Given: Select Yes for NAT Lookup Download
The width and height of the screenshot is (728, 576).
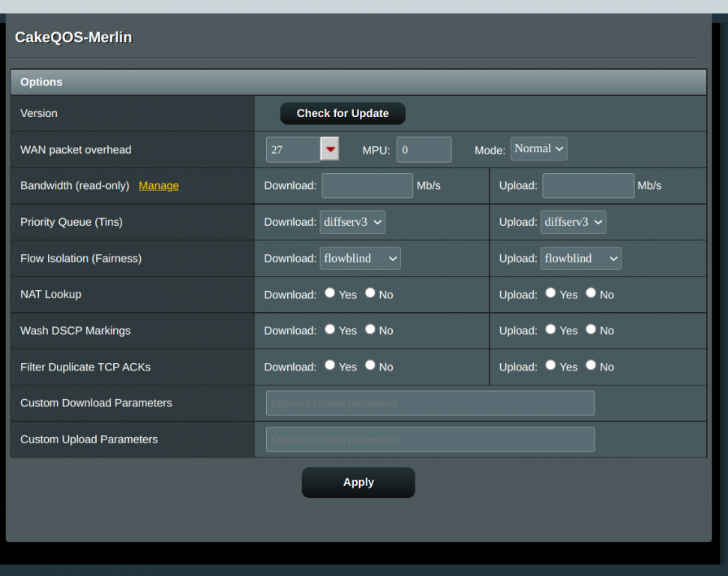Looking at the screenshot, I should pos(330,292).
